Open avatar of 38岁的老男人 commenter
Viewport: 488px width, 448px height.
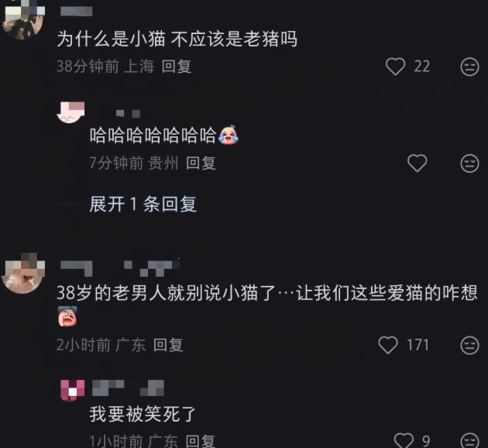(23, 273)
